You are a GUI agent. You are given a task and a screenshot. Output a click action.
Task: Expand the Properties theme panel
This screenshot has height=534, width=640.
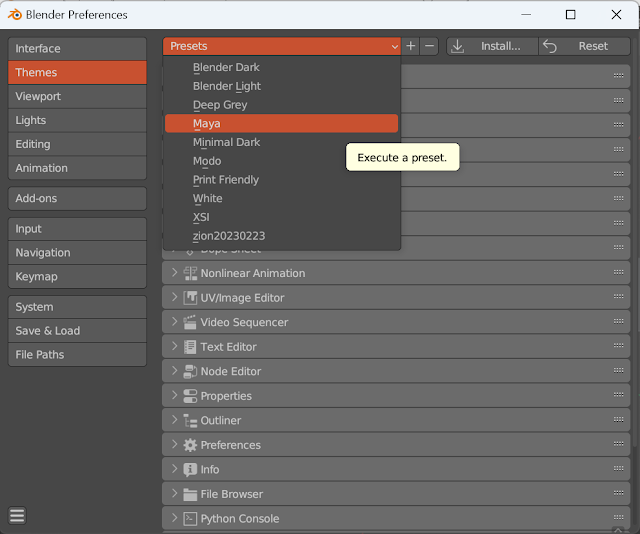pyautogui.click(x=174, y=395)
